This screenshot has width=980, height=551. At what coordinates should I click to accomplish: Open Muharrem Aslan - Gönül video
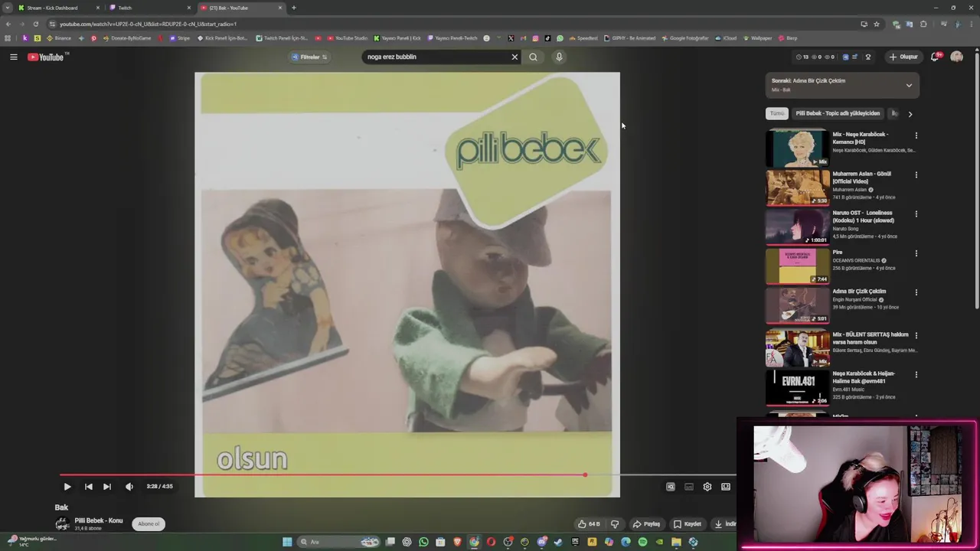coord(797,187)
